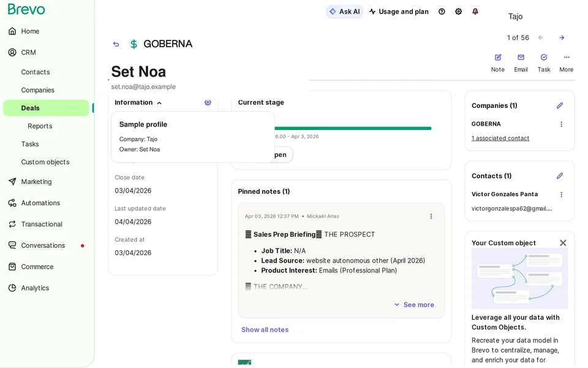Click the help question mark icon
Image resolution: width=588 pixels, height=368 pixels.
coord(442,12)
